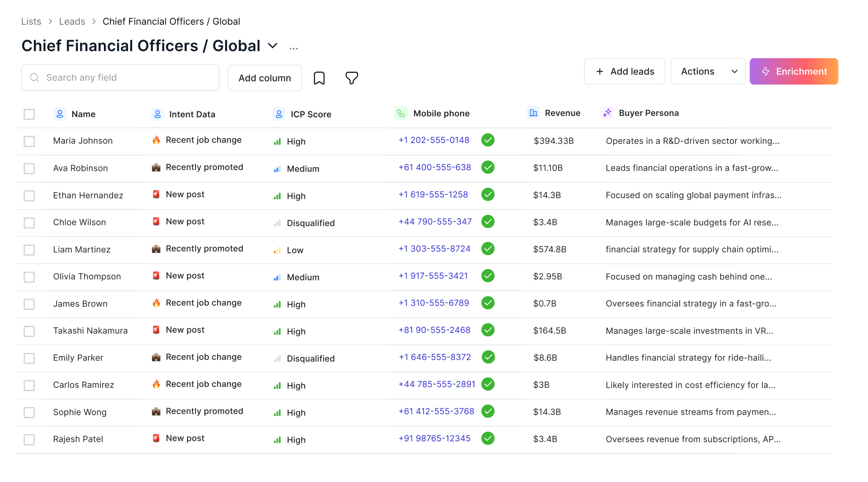The image size is (868, 482).
Task: Click phone number +81 90-555-2468
Action: (x=434, y=330)
